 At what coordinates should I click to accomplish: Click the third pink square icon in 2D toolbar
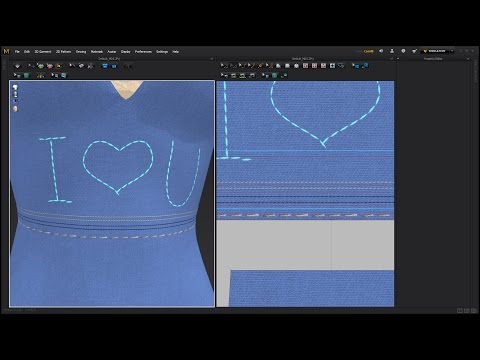click(x=323, y=66)
